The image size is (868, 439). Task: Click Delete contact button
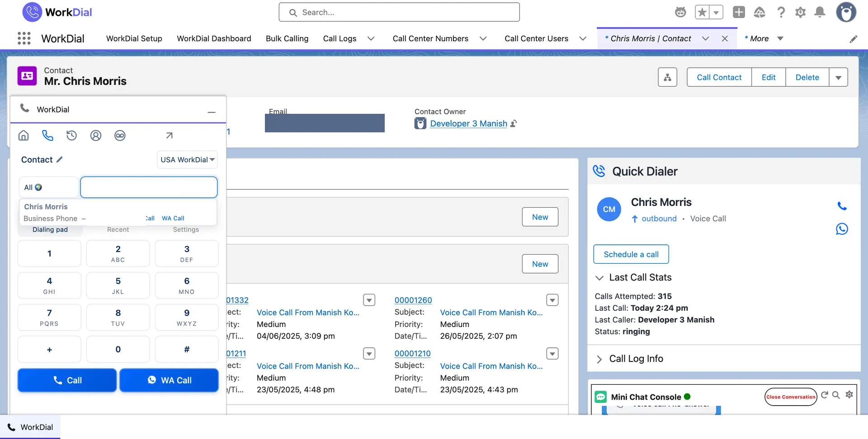point(807,77)
